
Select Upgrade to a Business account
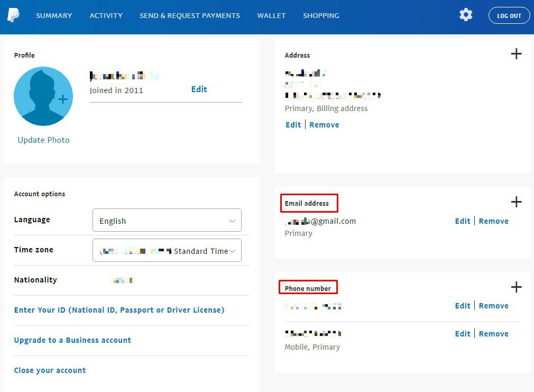[x=72, y=340]
